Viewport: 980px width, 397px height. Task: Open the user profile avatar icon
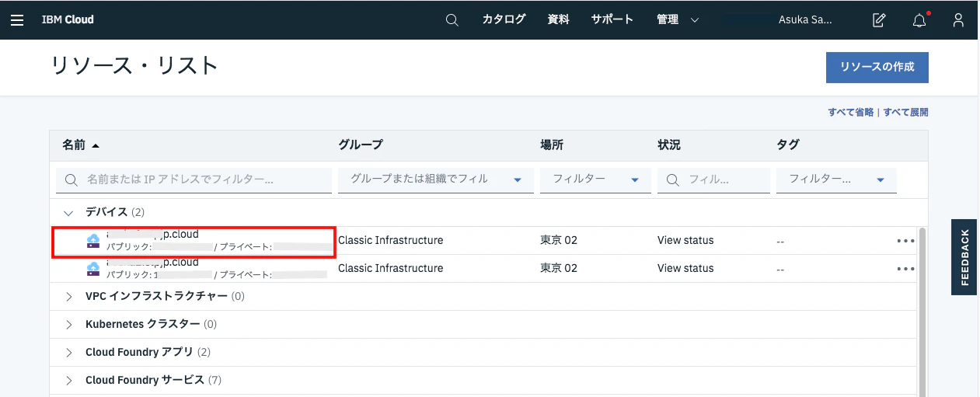(x=958, y=20)
